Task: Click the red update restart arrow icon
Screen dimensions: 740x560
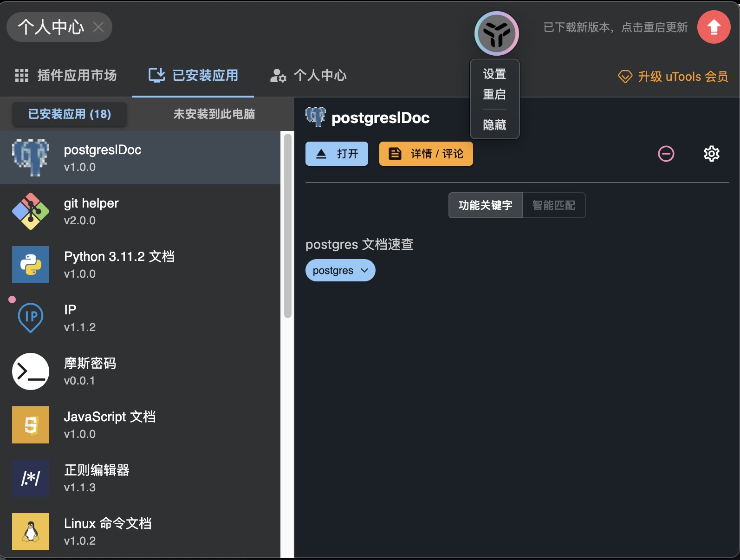Action: tap(714, 27)
